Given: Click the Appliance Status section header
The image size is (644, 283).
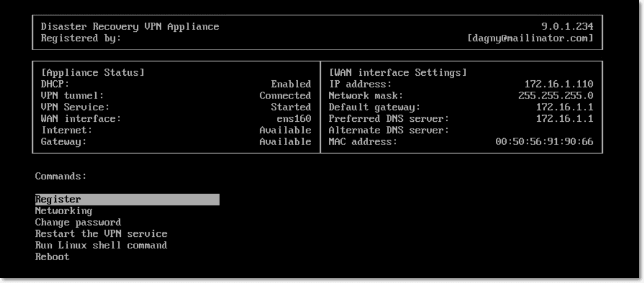Looking at the screenshot, I should tap(92, 73).
